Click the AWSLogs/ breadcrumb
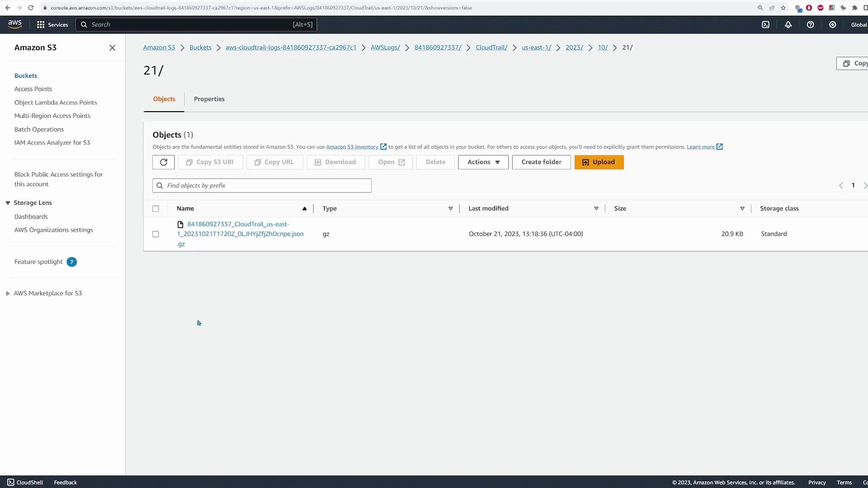Viewport: 868px width, 488px height. click(x=385, y=47)
